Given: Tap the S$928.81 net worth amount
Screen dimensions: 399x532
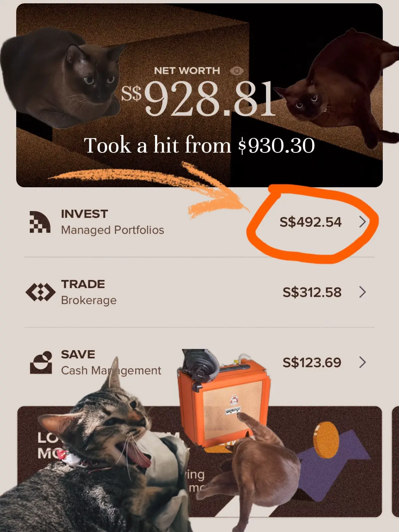Looking at the screenshot, I should 199,99.
